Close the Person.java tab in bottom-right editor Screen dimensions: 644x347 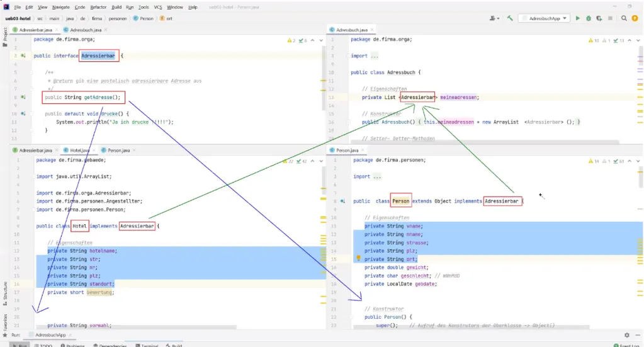363,151
